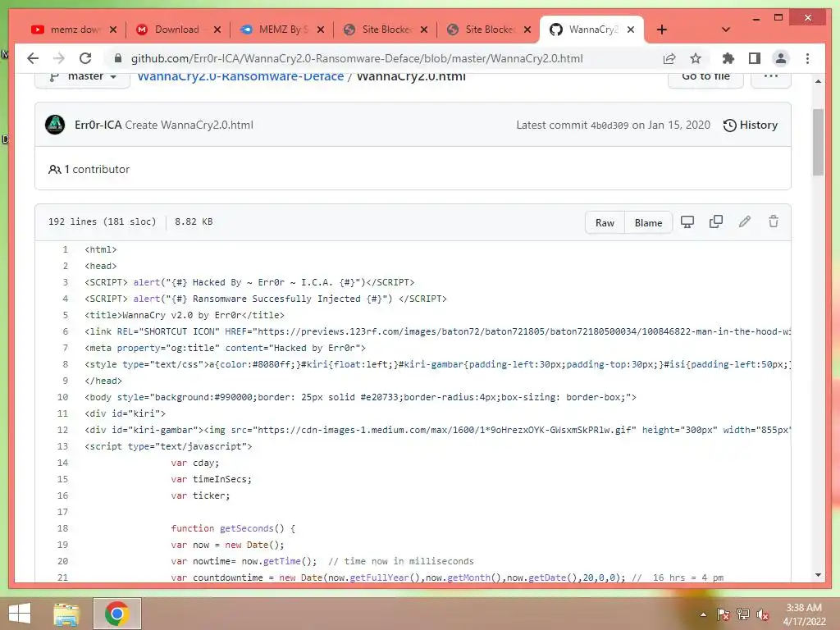Click the 1 contributor label
The height and width of the screenshot is (630, 840).
89,169
